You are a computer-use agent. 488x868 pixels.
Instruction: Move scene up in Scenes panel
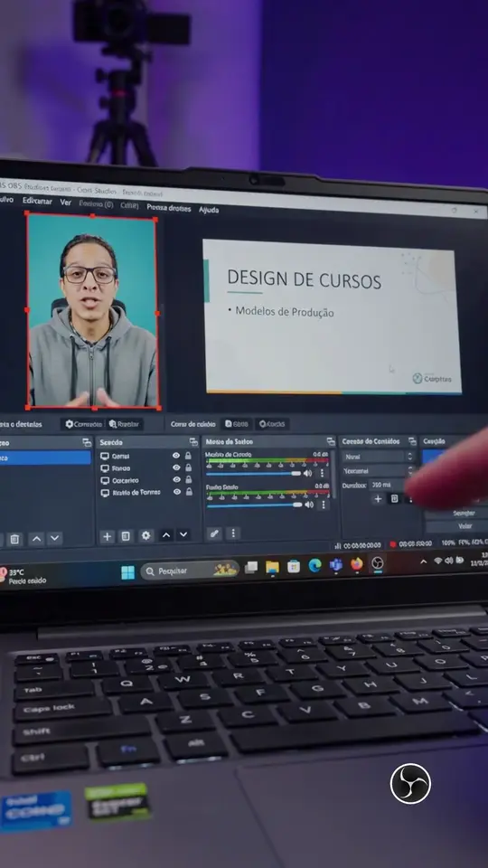pyautogui.click(x=36, y=538)
